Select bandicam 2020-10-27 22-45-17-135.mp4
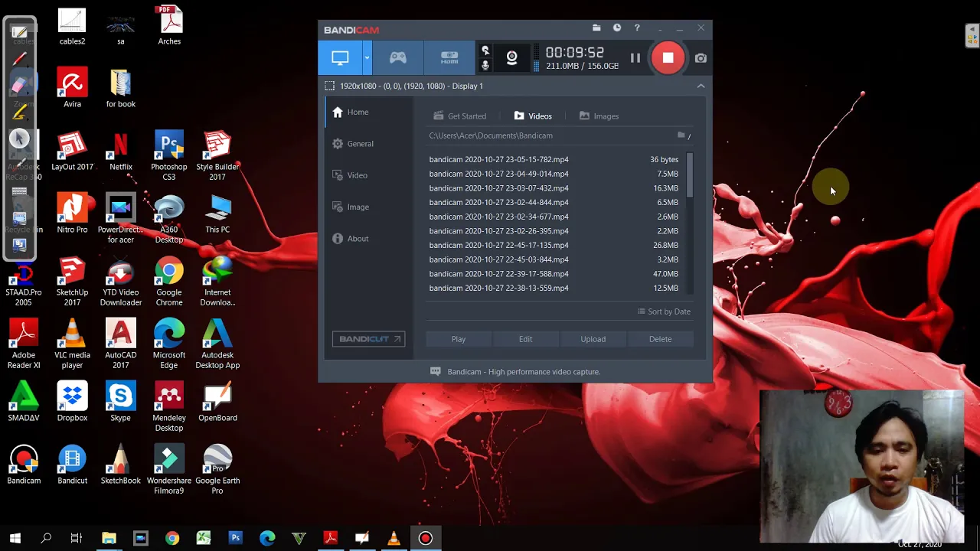Viewport: 980px width, 551px height. [554, 246]
